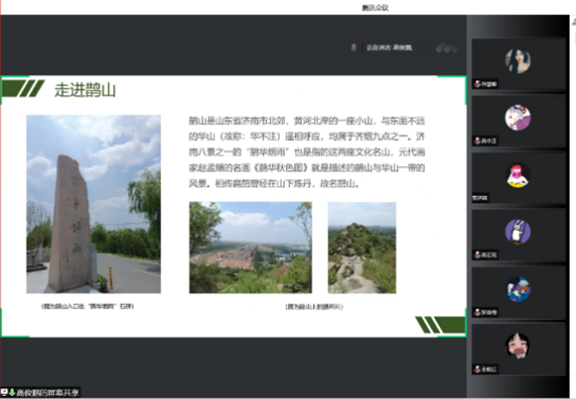This screenshot has width=576, height=399.
Task: Click the hillside village panorama photo
Action: point(251,247)
